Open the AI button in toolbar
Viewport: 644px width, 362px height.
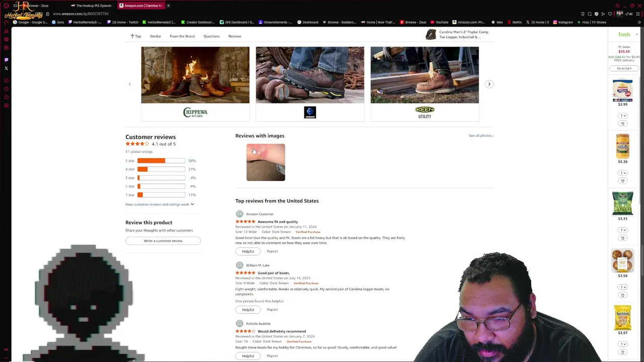[629, 14]
